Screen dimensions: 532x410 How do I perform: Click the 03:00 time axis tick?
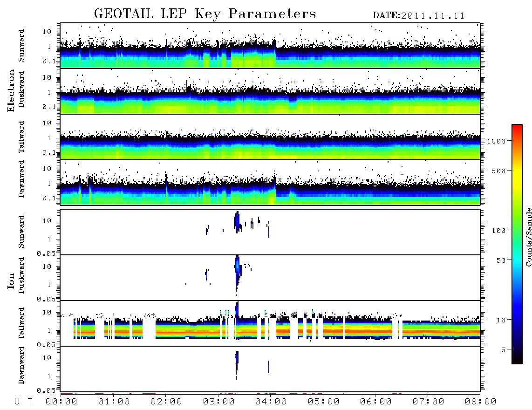219,402
